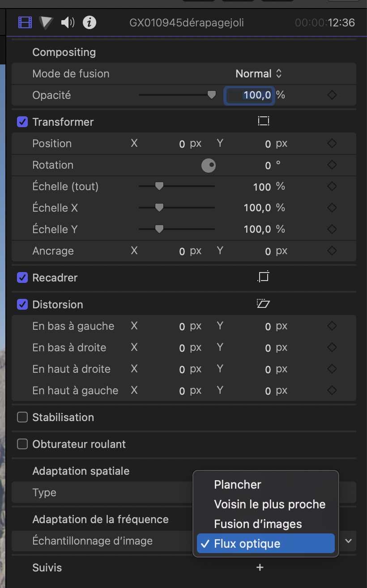Add a keyframe for Opacité
The width and height of the screenshot is (367, 588).
[332, 95]
